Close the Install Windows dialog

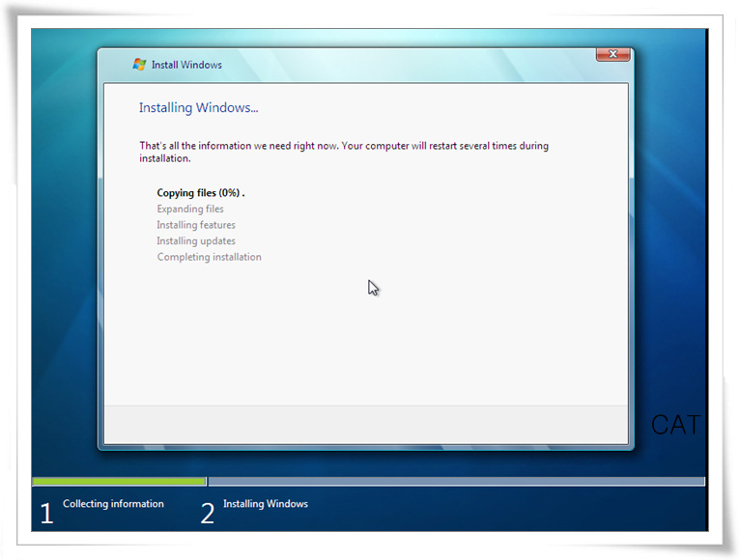click(x=612, y=54)
